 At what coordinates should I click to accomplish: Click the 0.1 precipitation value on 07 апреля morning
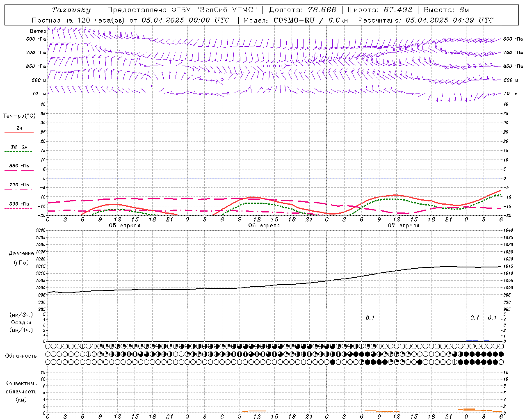[x=370, y=318]
